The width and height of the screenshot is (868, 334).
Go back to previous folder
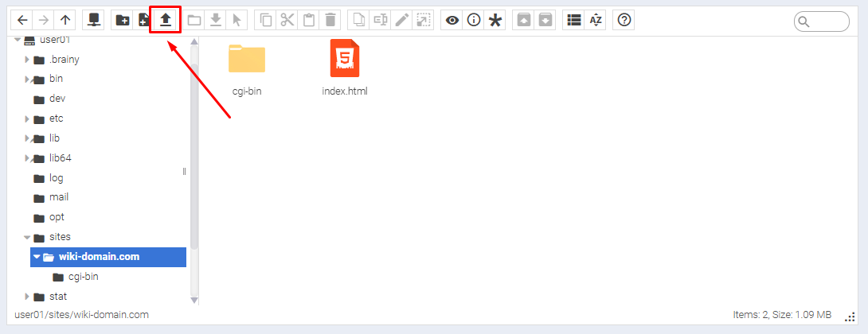click(x=22, y=21)
